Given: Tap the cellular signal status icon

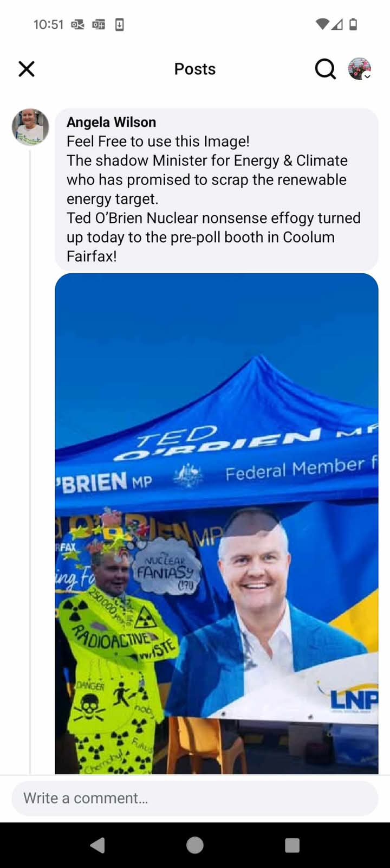Looking at the screenshot, I should pyautogui.click(x=337, y=24).
